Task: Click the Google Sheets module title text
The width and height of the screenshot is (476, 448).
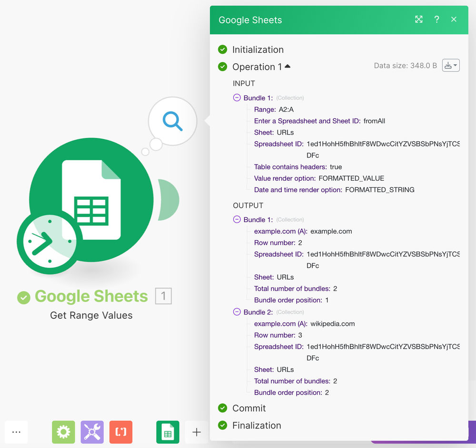Action: 91,296
